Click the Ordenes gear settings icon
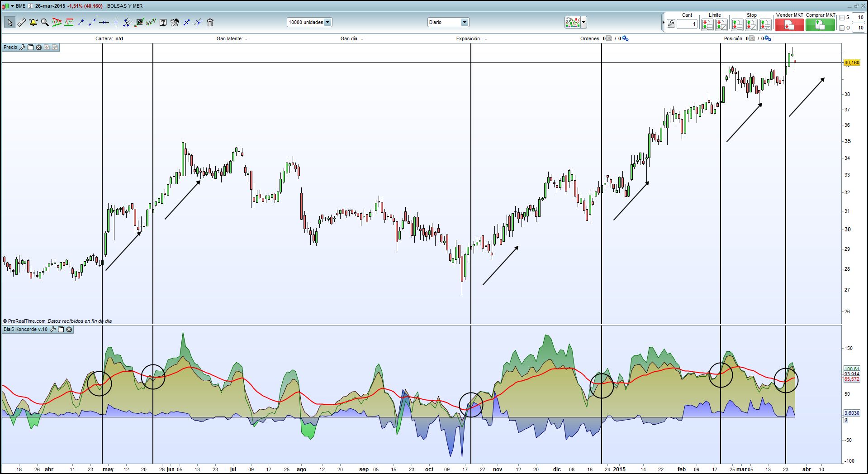The image size is (868, 474). tap(625, 38)
